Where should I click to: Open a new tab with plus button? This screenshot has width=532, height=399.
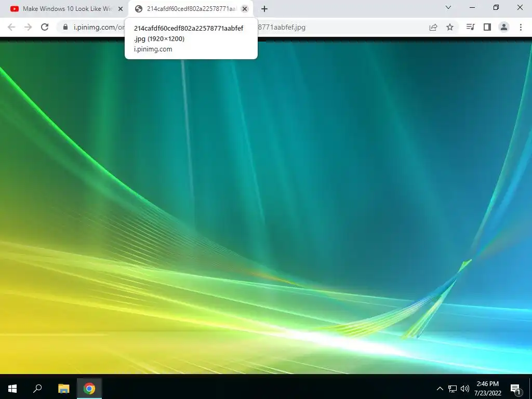[264, 9]
